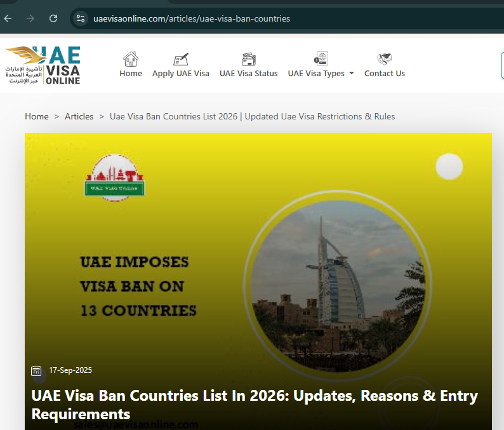Click the house icon above Home

(x=131, y=59)
